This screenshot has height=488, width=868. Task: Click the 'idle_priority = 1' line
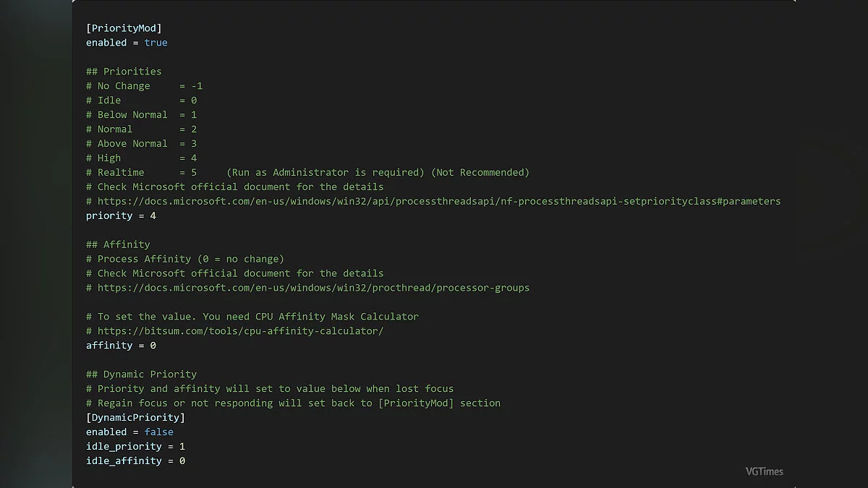(135, 447)
